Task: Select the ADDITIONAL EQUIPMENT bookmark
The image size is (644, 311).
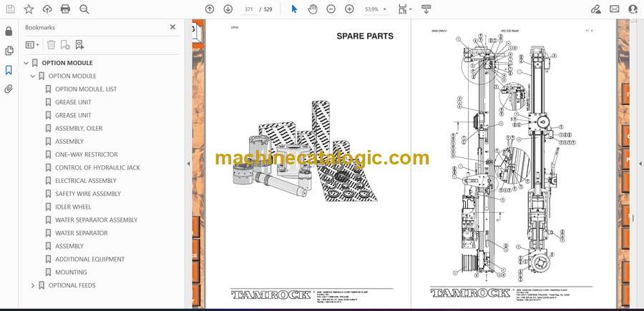Action: tap(89, 260)
